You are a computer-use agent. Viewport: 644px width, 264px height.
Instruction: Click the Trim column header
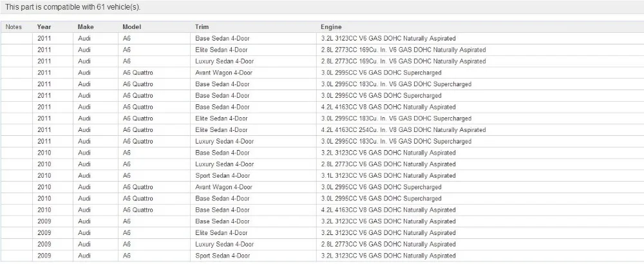point(202,27)
